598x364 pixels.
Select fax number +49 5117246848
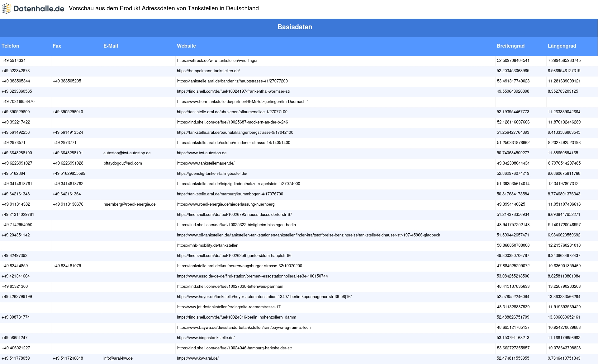click(x=68, y=358)
